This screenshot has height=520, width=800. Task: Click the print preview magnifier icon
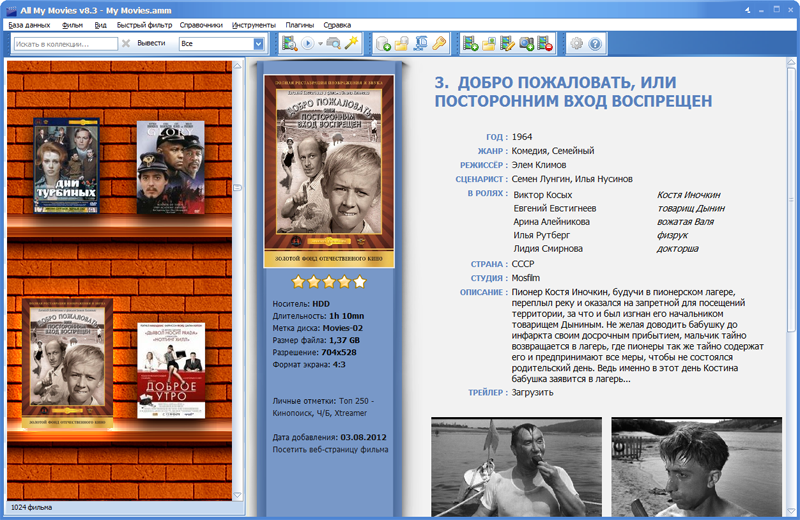point(334,44)
